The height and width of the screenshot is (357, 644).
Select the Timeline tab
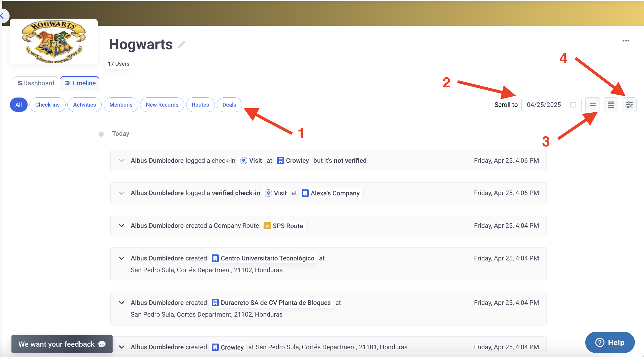coord(80,83)
